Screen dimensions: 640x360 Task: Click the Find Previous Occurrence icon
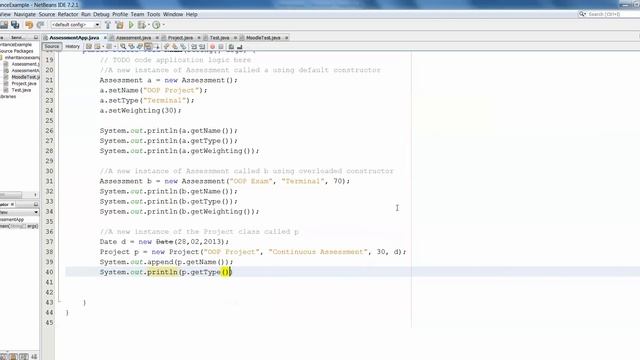click(x=131, y=47)
